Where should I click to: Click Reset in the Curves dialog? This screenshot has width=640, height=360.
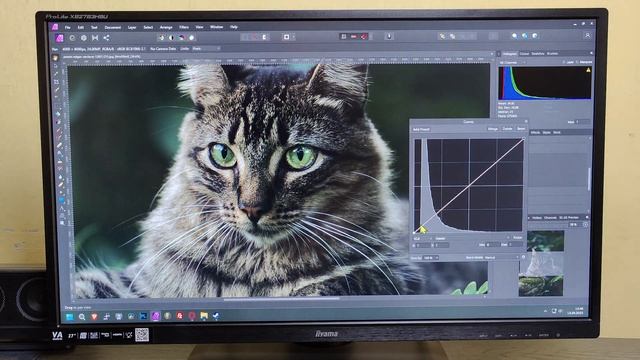[x=521, y=129]
